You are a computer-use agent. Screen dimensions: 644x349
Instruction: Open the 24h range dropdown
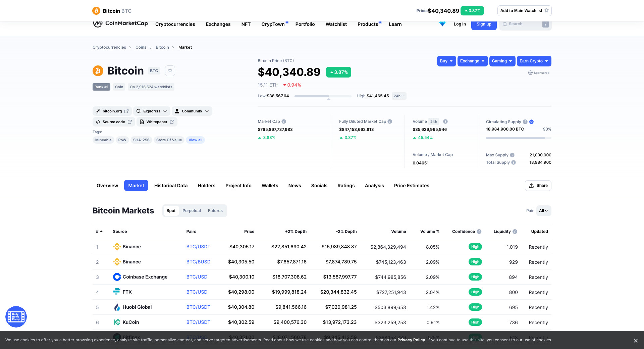click(399, 96)
